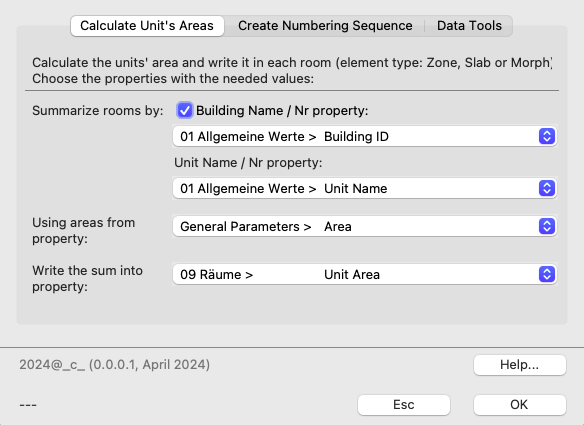Click the version text '2024@_c_ (0.0.0.1, April 2024)'

(115, 365)
